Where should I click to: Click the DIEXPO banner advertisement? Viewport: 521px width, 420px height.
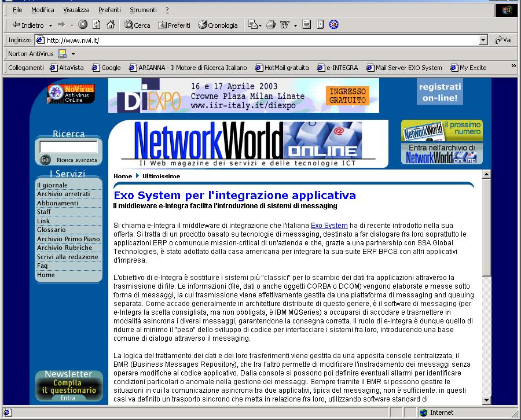tap(244, 95)
